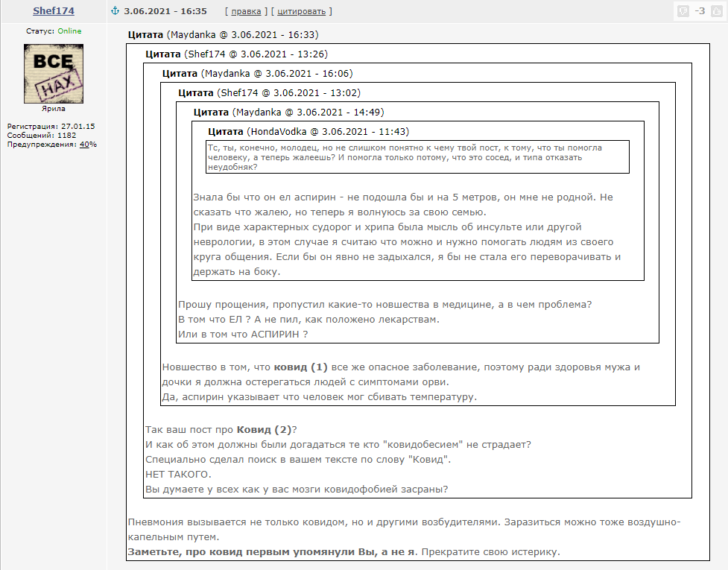The width and height of the screenshot is (728, 570).
Task: Click the post timestamp 3.06.2021 - 16:35
Action: [x=165, y=11]
